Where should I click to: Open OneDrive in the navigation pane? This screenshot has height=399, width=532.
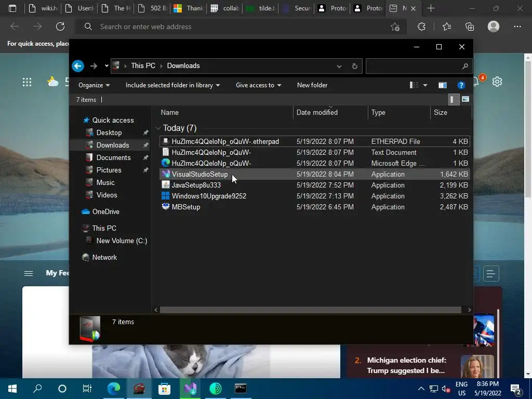(105, 212)
